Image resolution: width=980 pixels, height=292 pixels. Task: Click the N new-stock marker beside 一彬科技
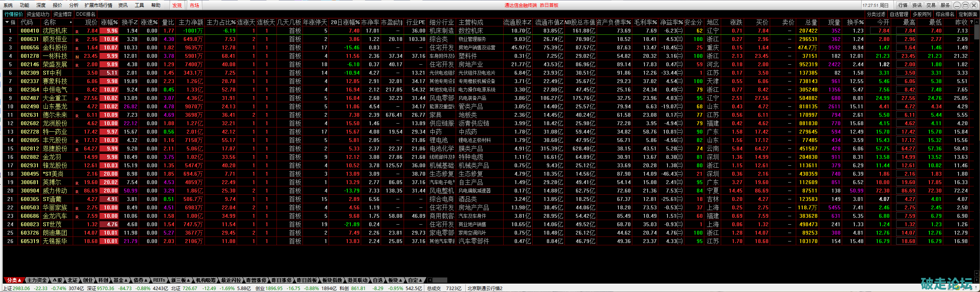click(77, 57)
